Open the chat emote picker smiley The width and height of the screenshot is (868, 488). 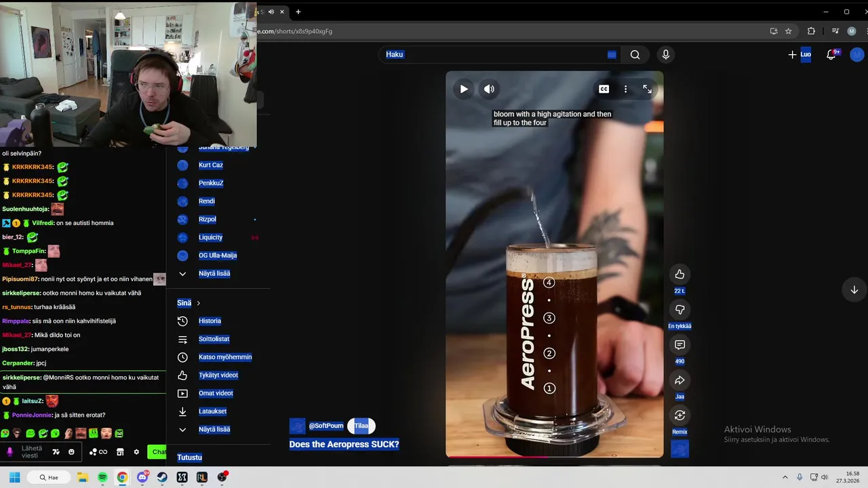click(x=71, y=452)
